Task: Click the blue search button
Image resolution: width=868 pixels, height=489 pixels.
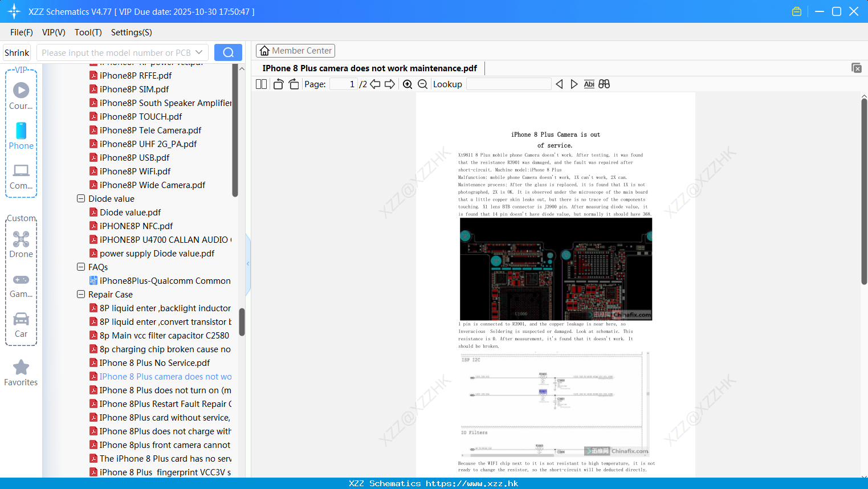Action: (x=228, y=52)
